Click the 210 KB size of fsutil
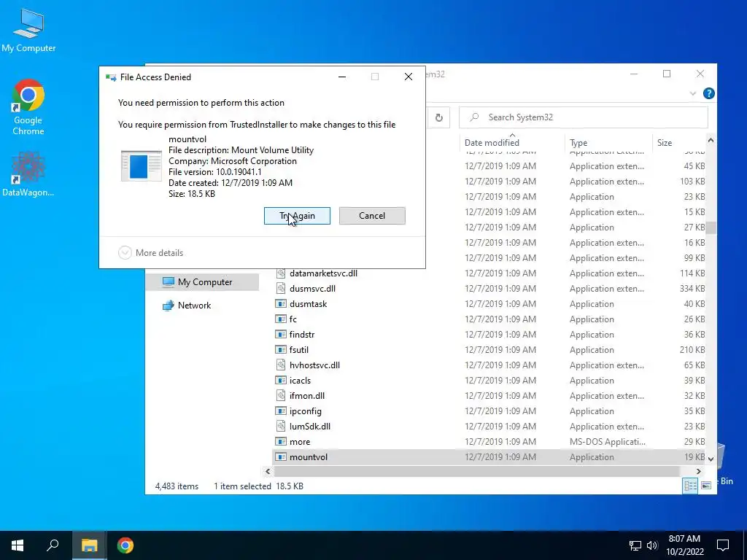This screenshot has height=560, width=747. pyautogui.click(x=692, y=350)
